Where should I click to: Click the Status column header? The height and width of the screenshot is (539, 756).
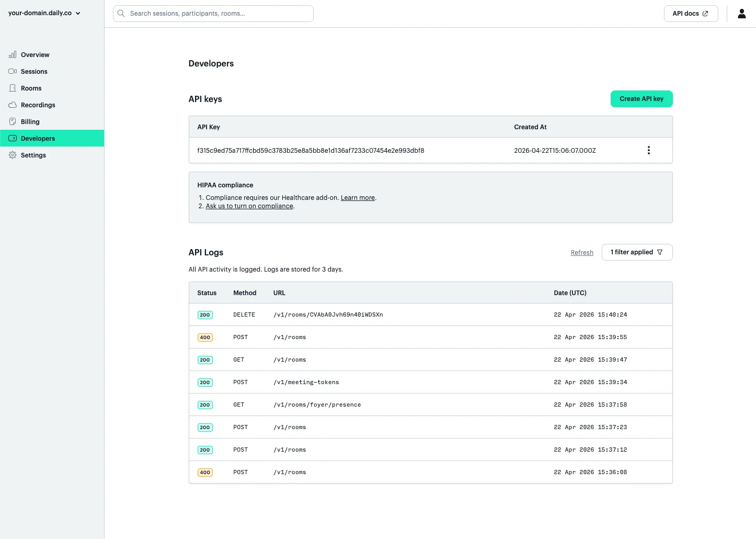207,293
